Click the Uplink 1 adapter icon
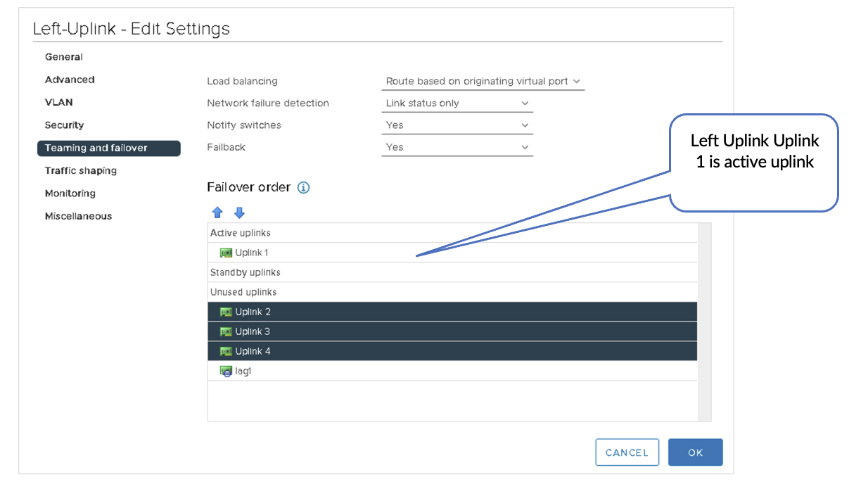This screenshot has width=868, height=494. (x=226, y=253)
